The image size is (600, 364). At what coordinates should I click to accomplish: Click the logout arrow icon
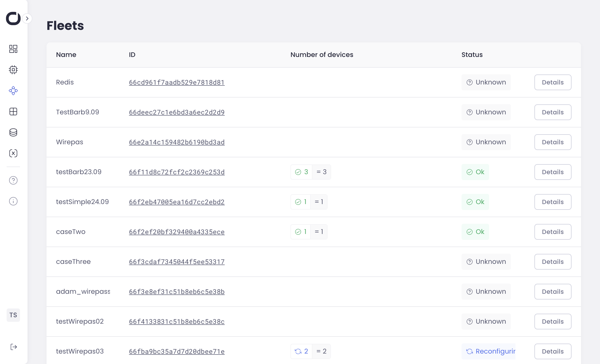point(14,347)
